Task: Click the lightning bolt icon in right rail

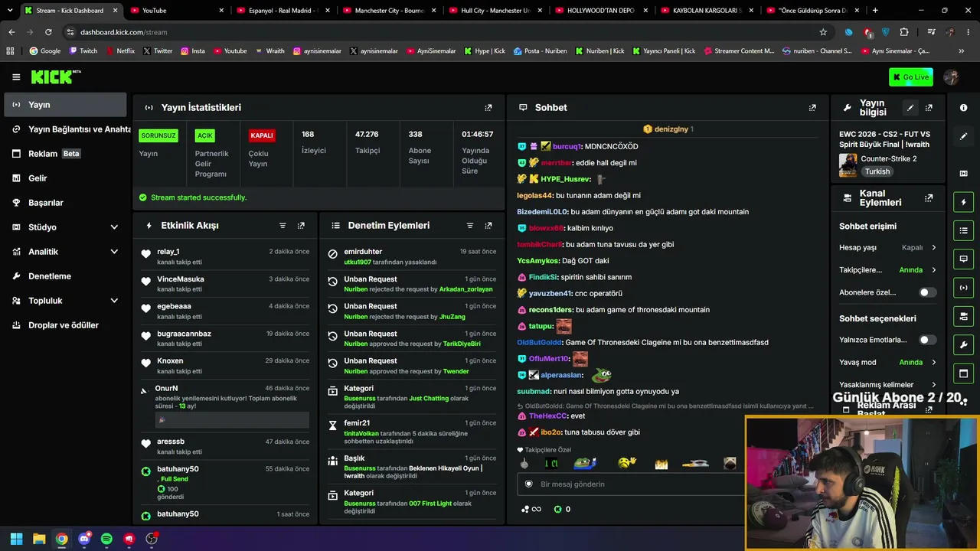Action: (x=963, y=202)
